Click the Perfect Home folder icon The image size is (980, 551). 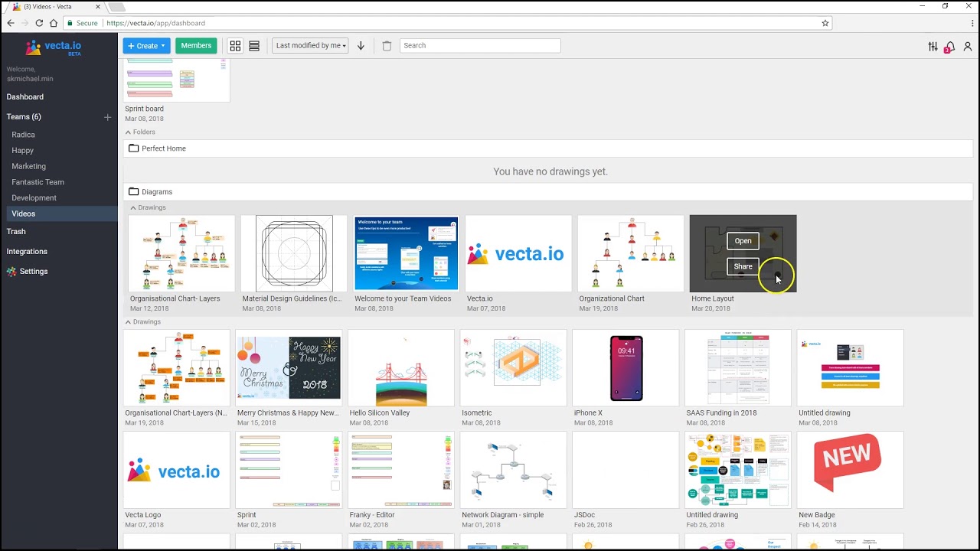134,148
